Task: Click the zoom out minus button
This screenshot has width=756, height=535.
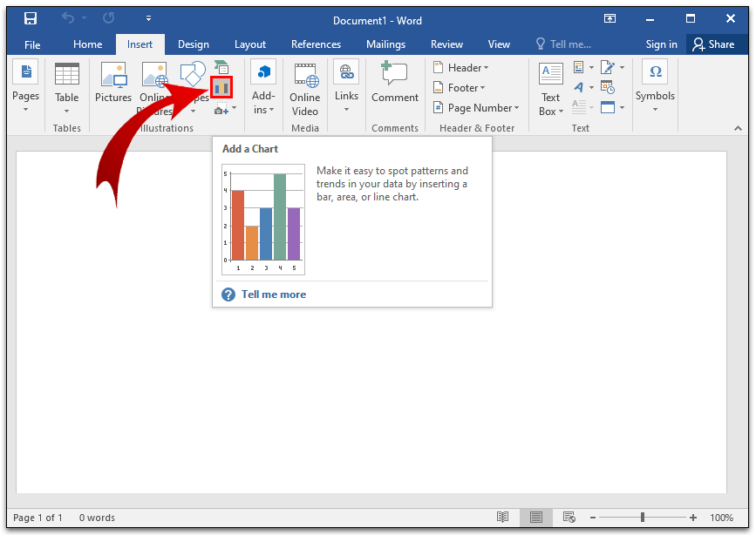Action: point(593,518)
